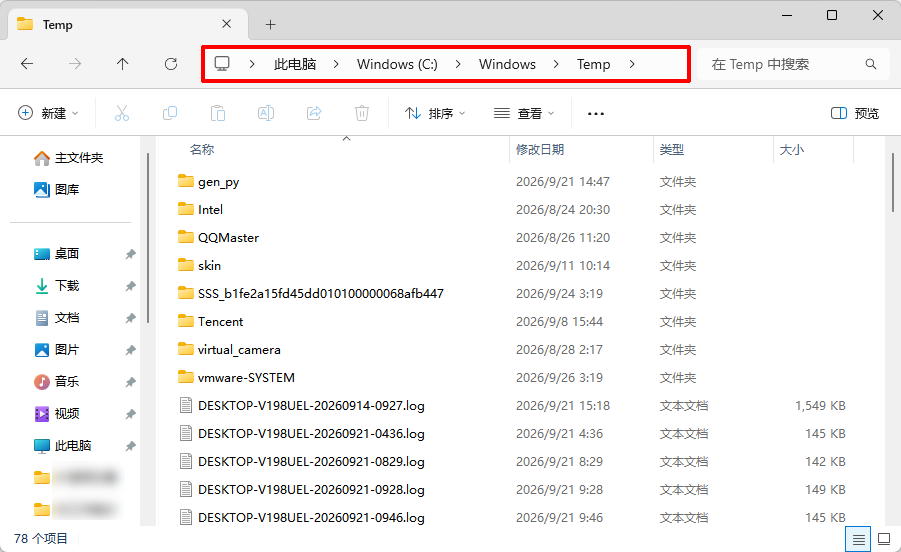Screen dimensions: 901x552
Task: Click the Copy icon in toolbar
Action: click(x=170, y=113)
